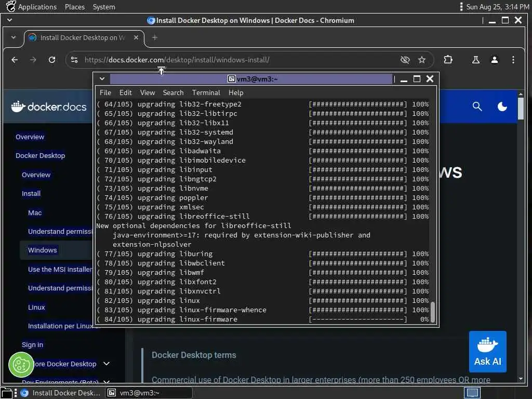This screenshot has height=399, width=532.
Task: Click the browser forward arrow
Action: tap(33, 60)
